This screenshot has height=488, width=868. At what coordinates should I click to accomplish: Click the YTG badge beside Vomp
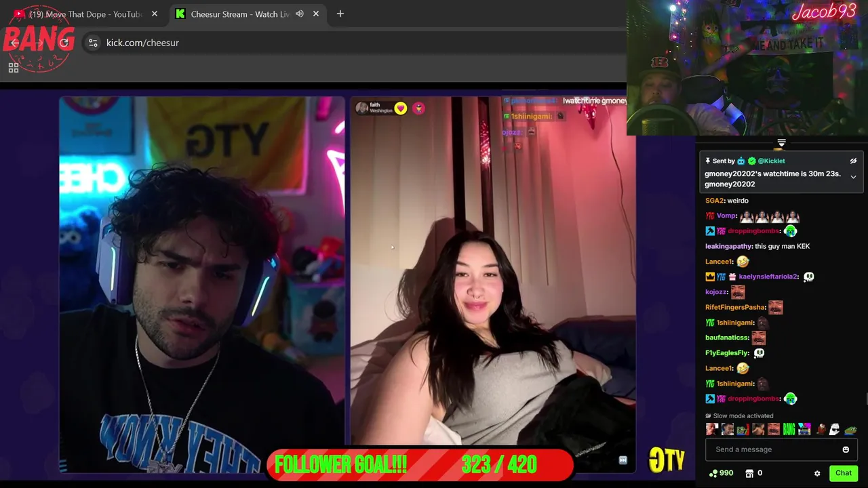click(710, 216)
